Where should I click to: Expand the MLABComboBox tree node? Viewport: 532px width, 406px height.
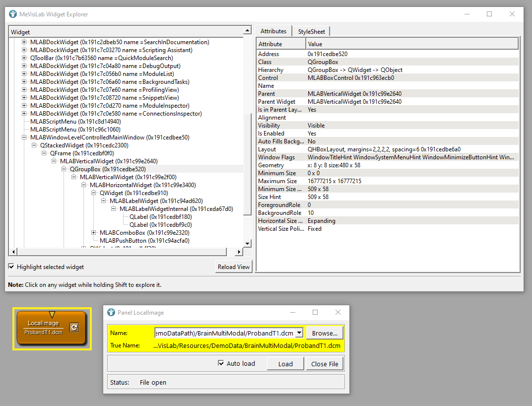tap(94, 233)
